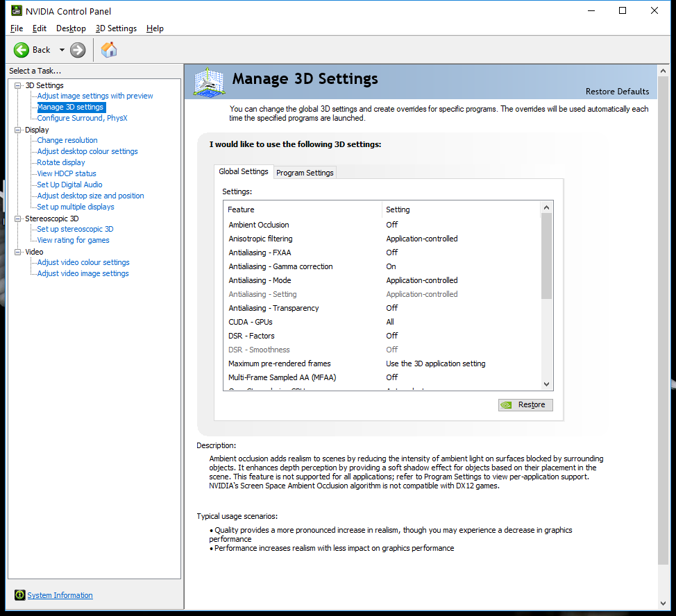Open the Home icon in toolbar
676x616 pixels.
pos(109,49)
